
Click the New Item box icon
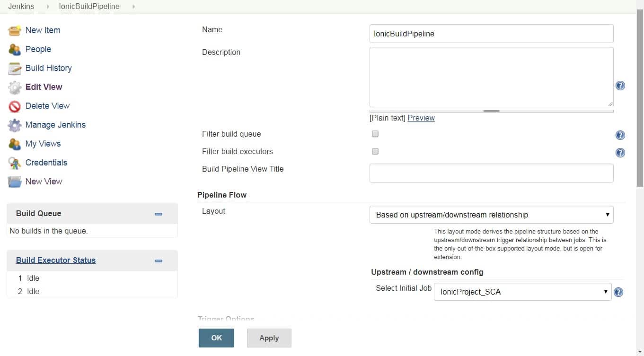15,31
